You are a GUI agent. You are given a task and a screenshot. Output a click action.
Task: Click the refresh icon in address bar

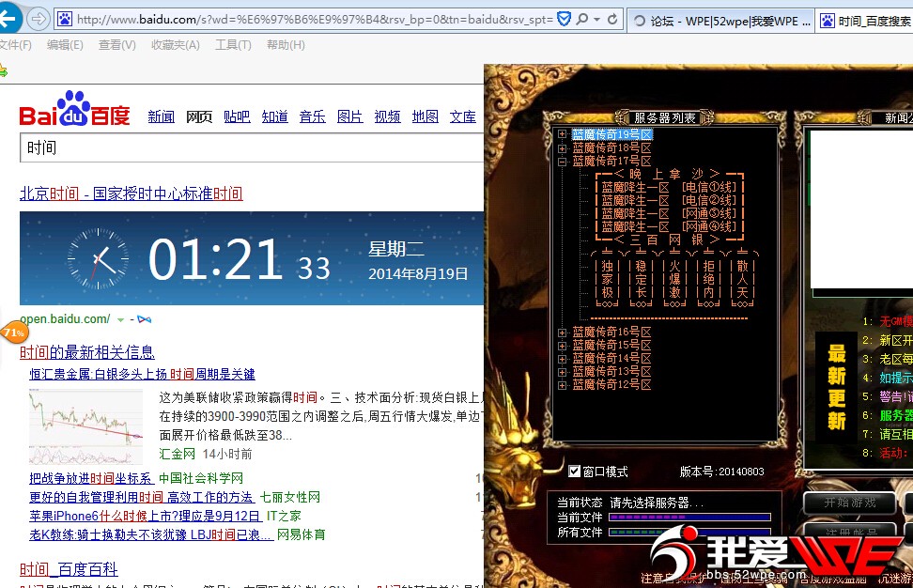tap(612, 19)
